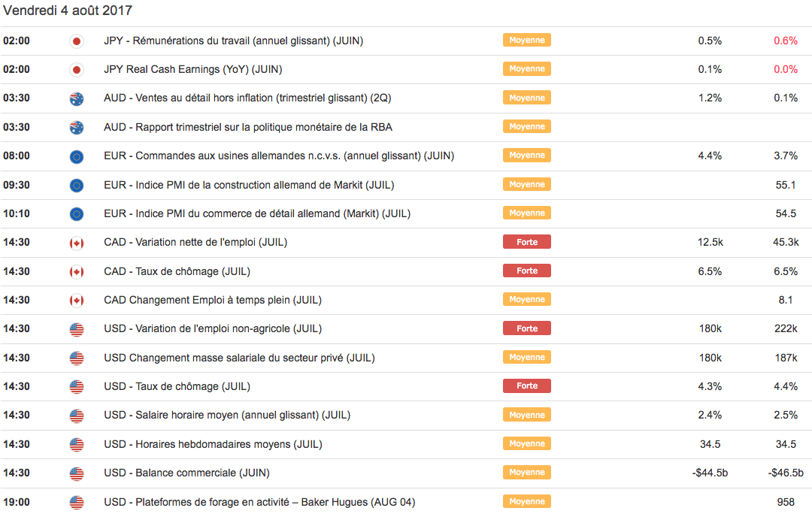812x514 pixels.
Task: Click the Australia flag beside Ventes au détail
Action: (x=76, y=98)
